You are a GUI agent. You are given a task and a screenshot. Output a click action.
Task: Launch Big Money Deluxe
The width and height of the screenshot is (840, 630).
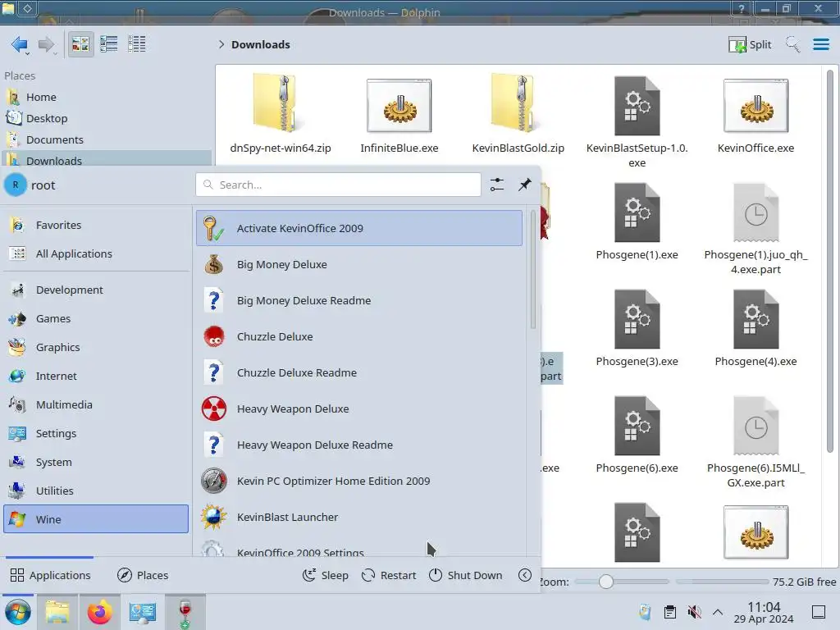[x=359, y=265]
